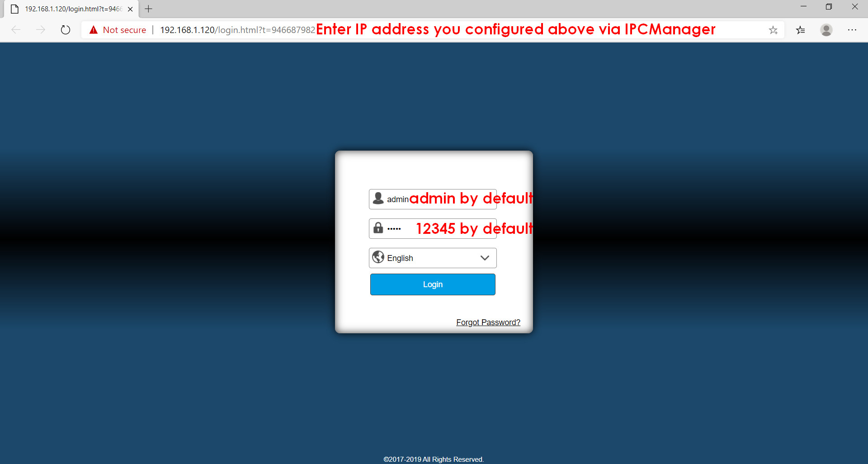Click the browser refresh icon
Image resolution: width=868 pixels, height=464 pixels.
click(x=66, y=30)
